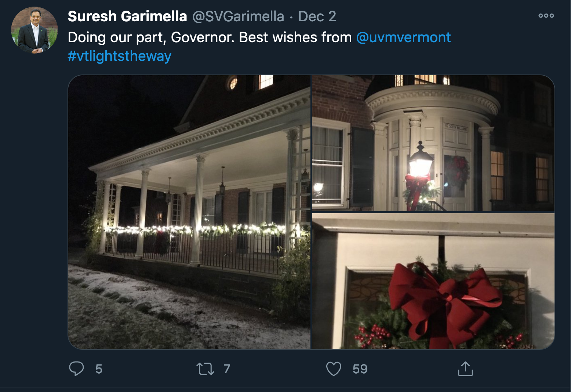Click the reply speech bubble icon
571x392 pixels.
[76, 369]
